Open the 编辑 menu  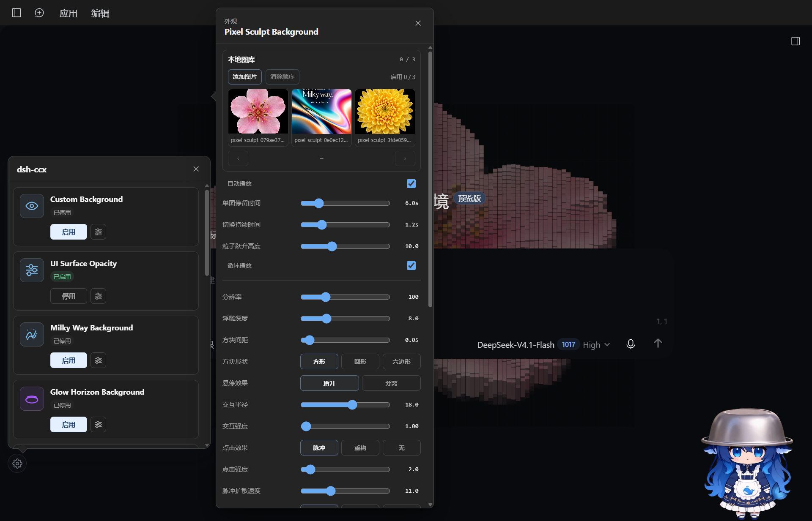(100, 13)
